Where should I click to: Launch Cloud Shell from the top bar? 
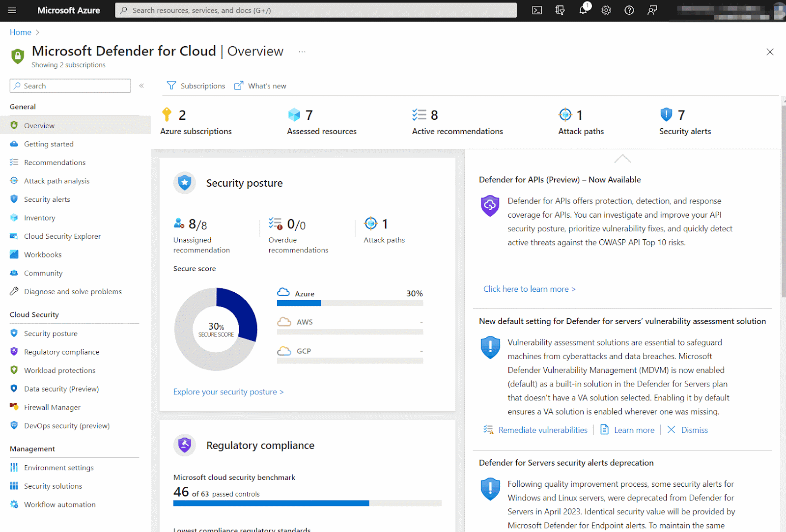537,10
